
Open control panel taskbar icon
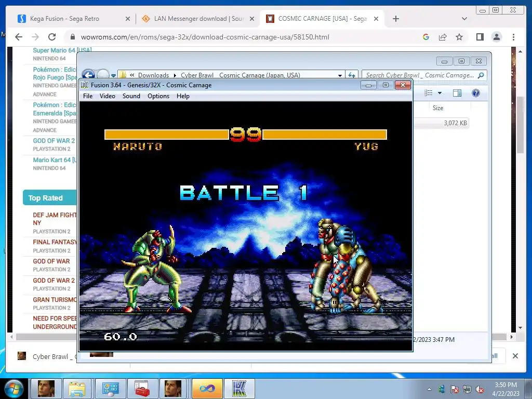(110, 389)
